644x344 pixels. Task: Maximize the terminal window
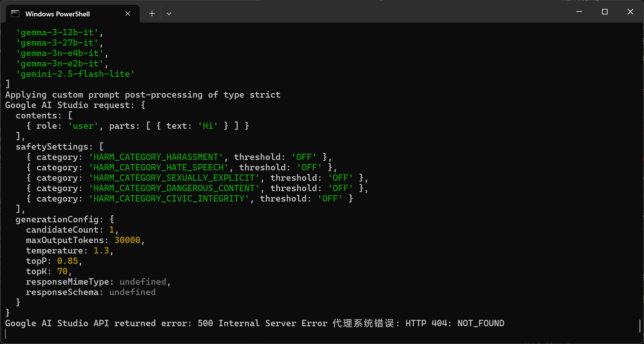pyautogui.click(x=605, y=12)
